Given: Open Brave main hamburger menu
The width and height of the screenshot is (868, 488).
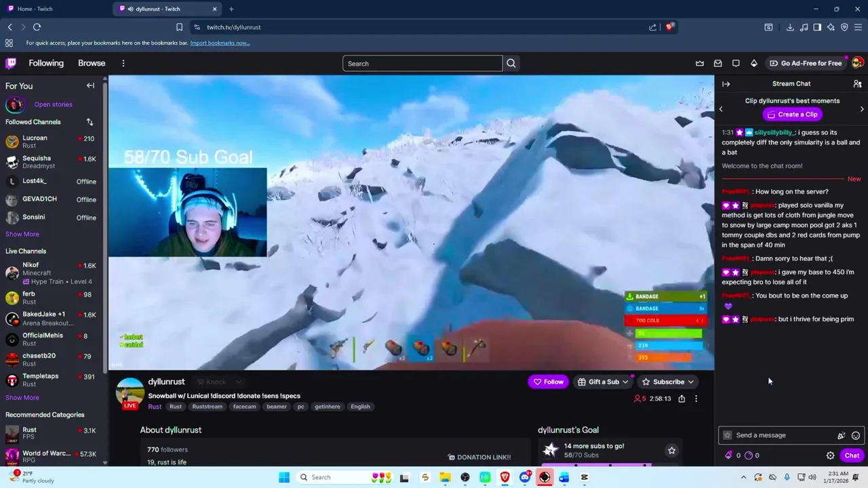Looking at the screenshot, I should coord(858,27).
